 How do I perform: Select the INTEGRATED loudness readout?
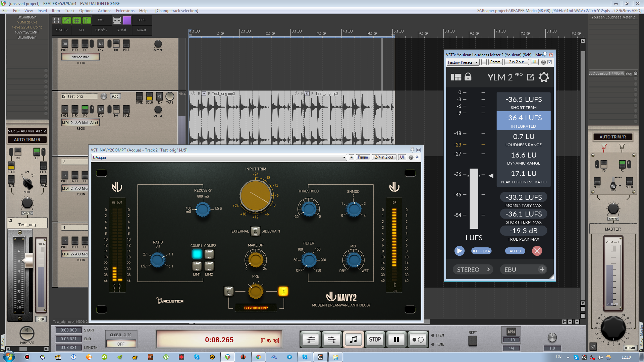pos(524,121)
